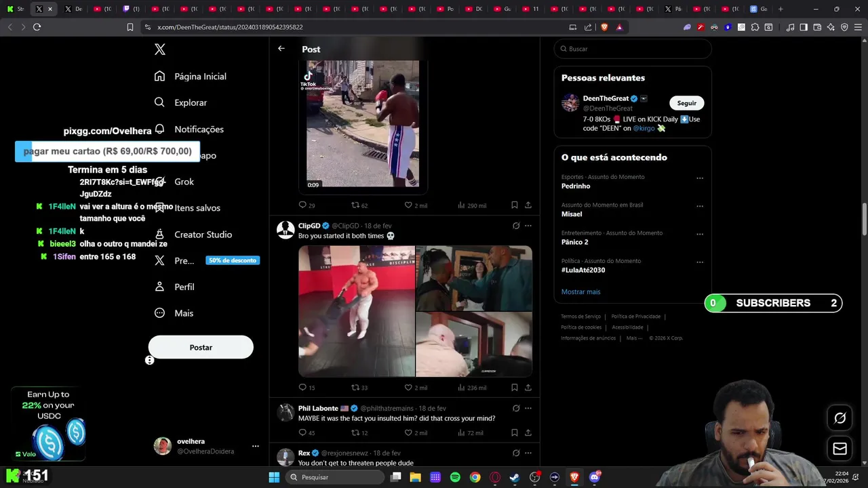Open Brave Wallet icon in toolbar
This screenshot has width=868, height=488.
point(817,27)
